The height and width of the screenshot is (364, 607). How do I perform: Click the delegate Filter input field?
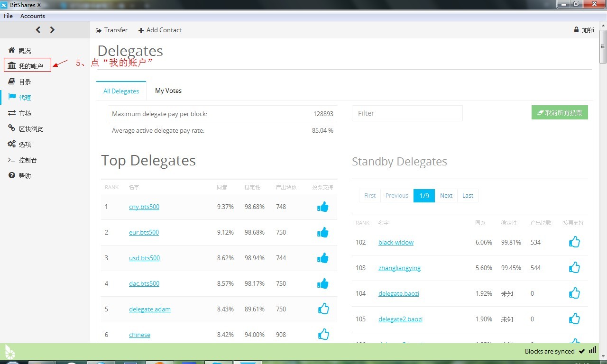(407, 113)
